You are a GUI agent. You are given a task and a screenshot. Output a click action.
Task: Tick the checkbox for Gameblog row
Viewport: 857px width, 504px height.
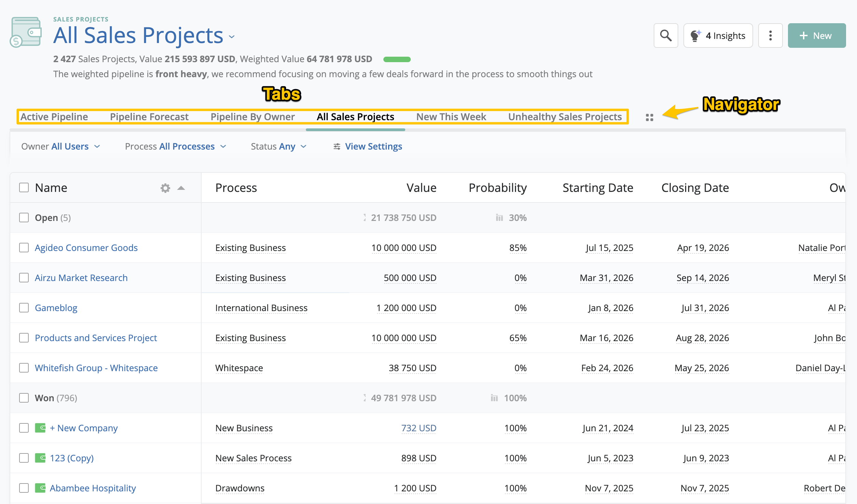24,308
